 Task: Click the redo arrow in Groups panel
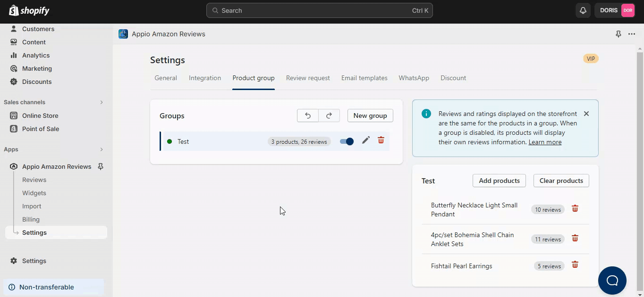point(329,115)
